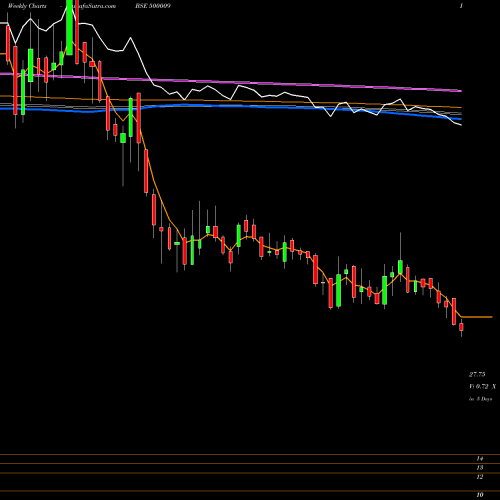Viewport: 500px width, 500px height.
Task: Click the axis label 13
Action: click(x=480, y=468)
